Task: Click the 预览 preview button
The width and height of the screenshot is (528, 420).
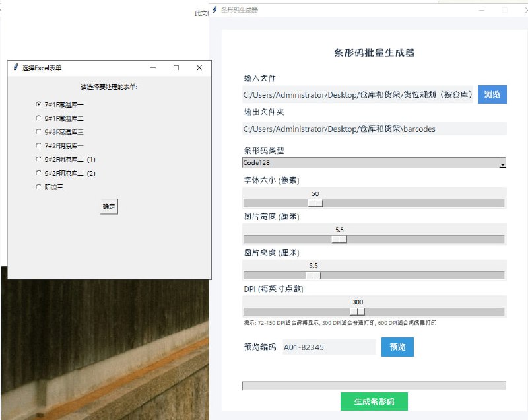Action: coord(397,347)
